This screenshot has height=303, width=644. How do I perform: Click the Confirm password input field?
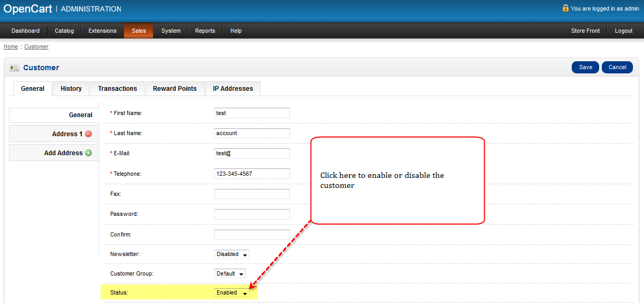click(x=252, y=234)
